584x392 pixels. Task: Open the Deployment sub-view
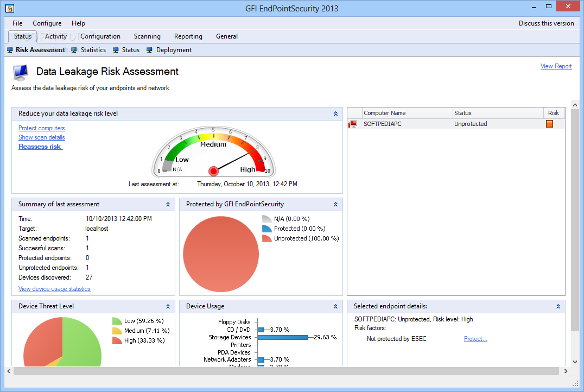(174, 50)
